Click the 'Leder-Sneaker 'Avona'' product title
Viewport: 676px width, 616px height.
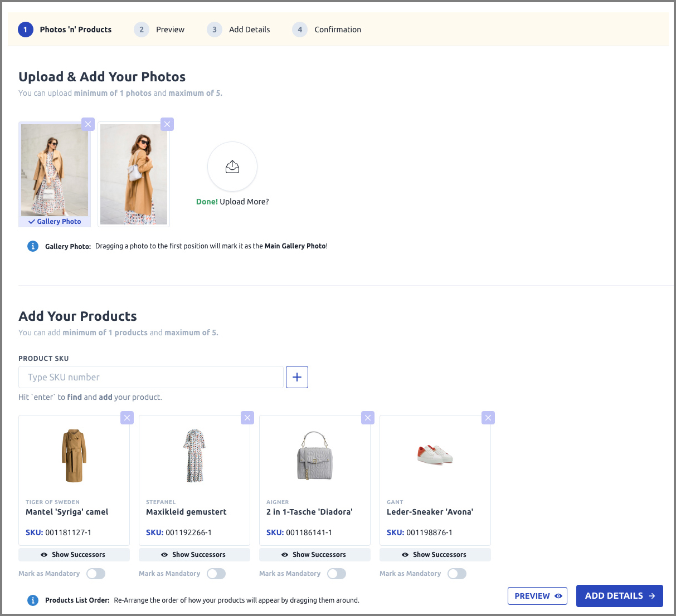(430, 512)
